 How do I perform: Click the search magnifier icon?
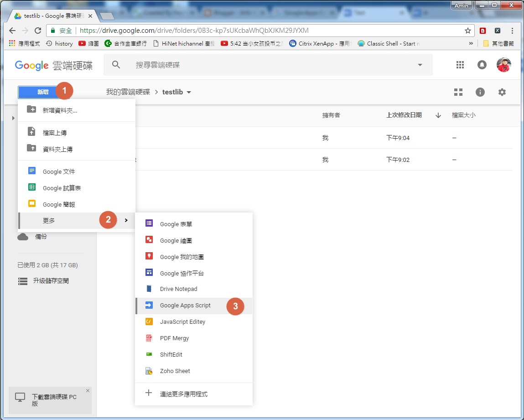click(x=116, y=64)
